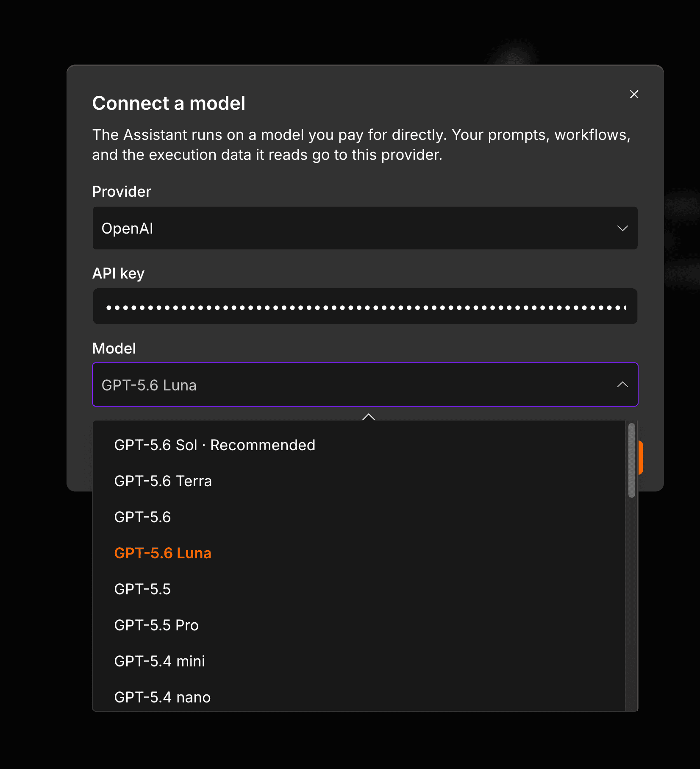Open the Provider dropdown showing OpenAI

pyautogui.click(x=365, y=228)
